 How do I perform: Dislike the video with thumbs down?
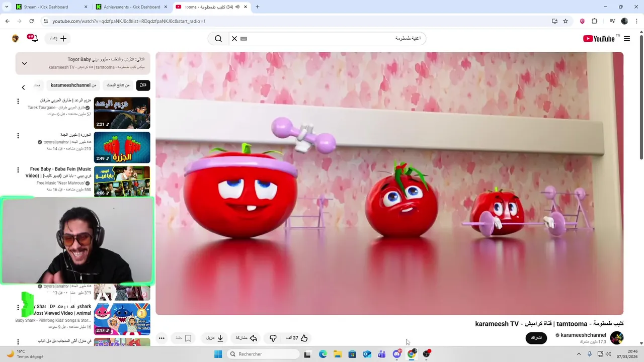tap(273, 338)
